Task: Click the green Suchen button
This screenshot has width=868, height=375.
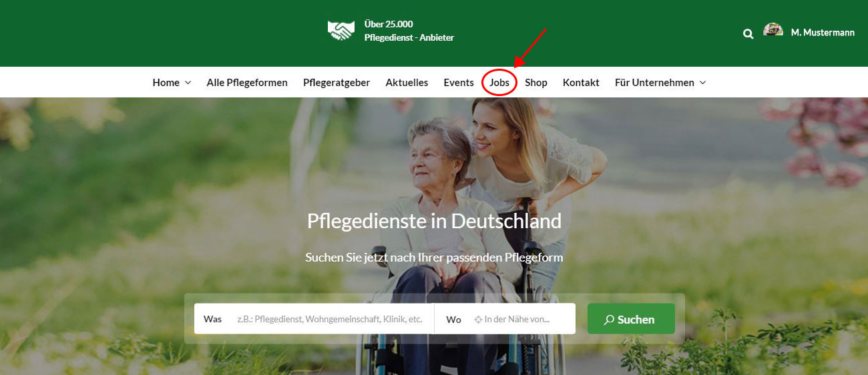Action: [x=631, y=319]
